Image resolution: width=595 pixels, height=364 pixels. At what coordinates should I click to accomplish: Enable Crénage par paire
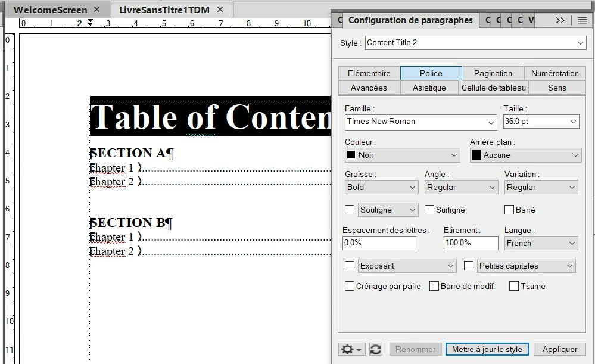click(350, 286)
